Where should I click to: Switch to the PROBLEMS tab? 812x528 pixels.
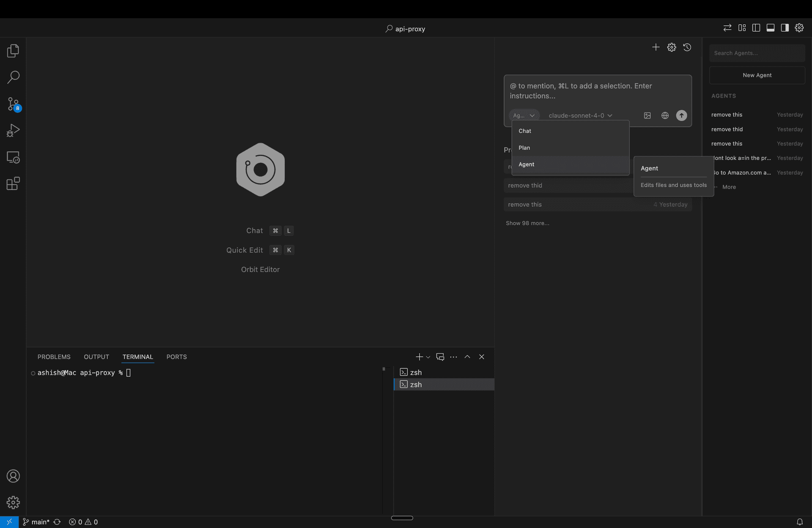(54, 357)
